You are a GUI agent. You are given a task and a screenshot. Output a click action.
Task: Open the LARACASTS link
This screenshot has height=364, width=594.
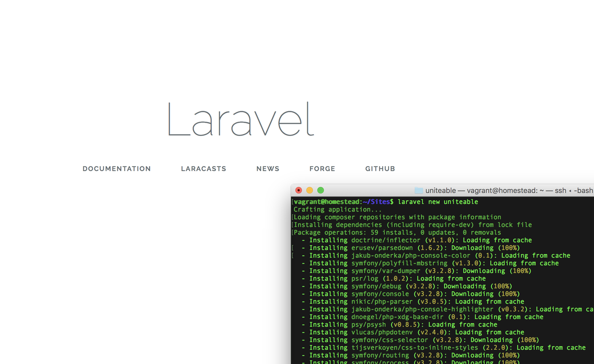[x=203, y=169]
